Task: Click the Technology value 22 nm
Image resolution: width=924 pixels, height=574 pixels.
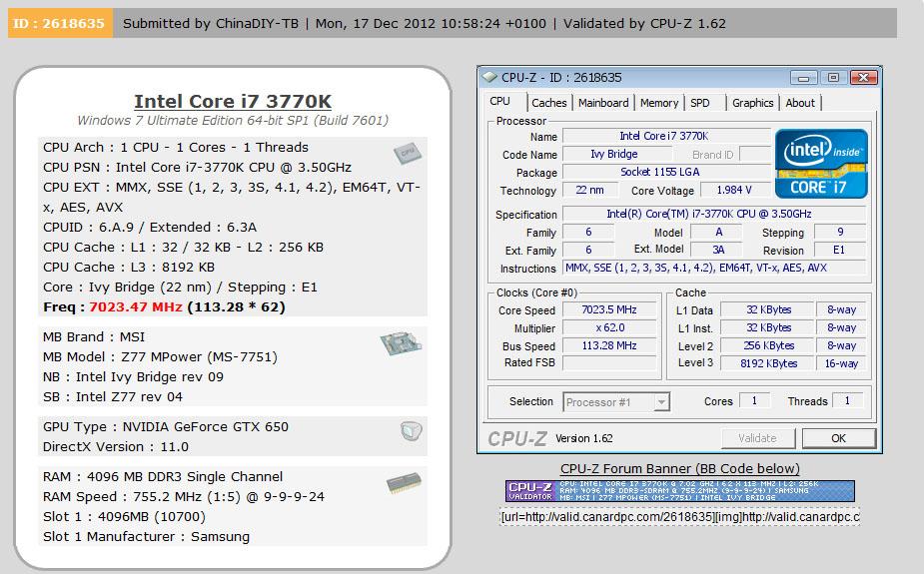Action: pos(590,190)
